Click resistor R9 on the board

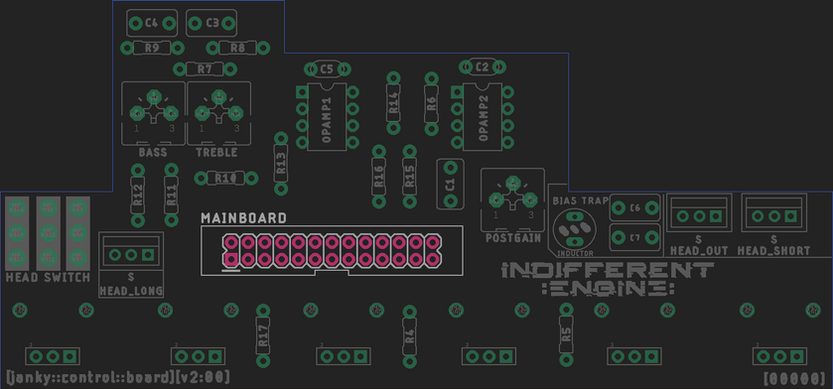pos(152,48)
